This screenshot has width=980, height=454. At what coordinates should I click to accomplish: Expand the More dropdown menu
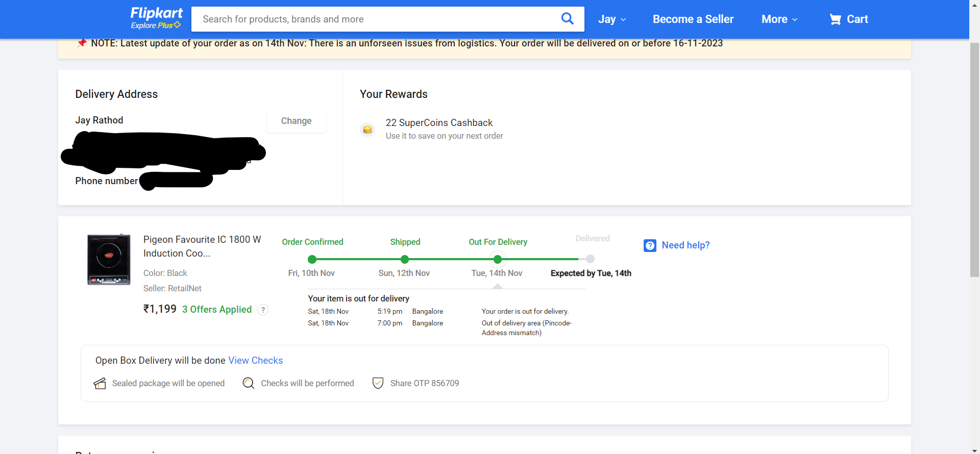pyautogui.click(x=779, y=19)
